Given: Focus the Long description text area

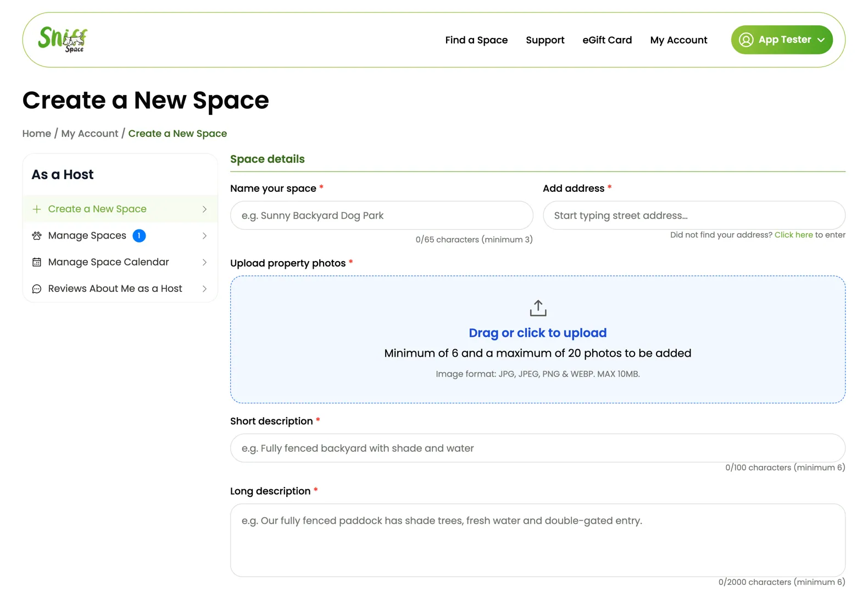Looking at the screenshot, I should [538, 540].
